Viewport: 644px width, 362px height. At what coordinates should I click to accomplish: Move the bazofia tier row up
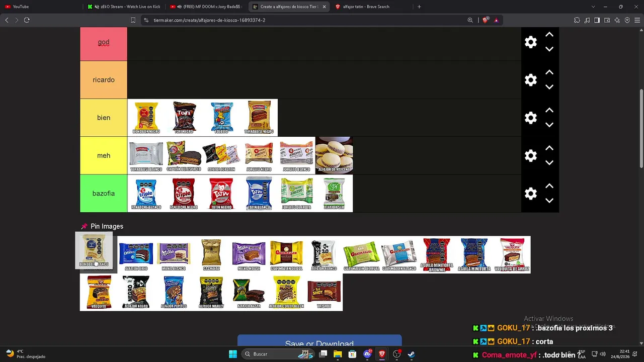click(549, 186)
